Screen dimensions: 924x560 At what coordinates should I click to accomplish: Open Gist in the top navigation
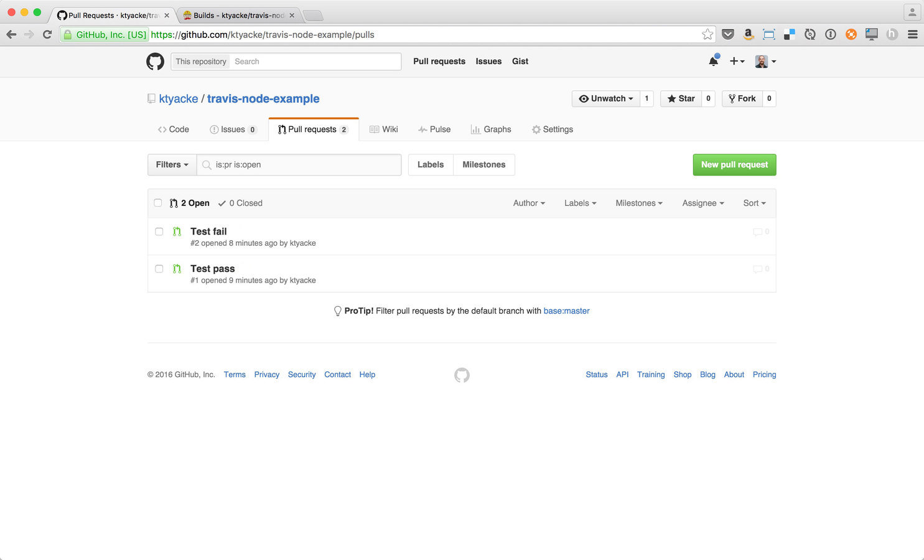click(x=520, y=61)
